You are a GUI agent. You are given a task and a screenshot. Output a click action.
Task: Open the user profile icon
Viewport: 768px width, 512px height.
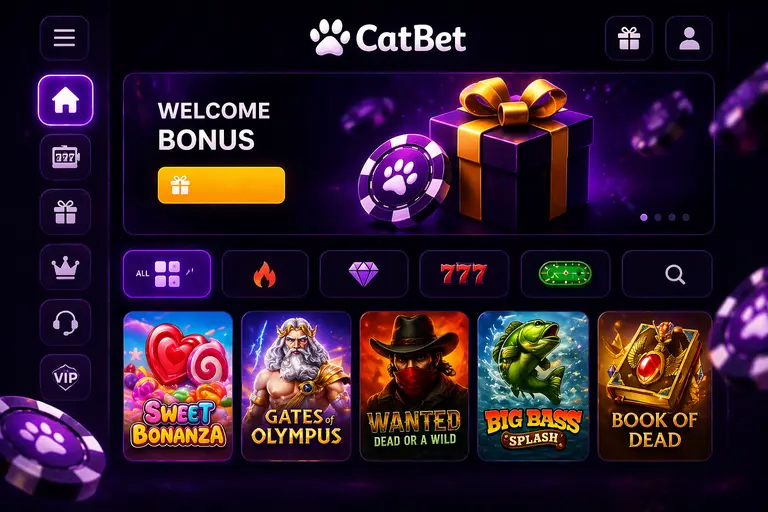pyautogui.click(x=689, y=38)
